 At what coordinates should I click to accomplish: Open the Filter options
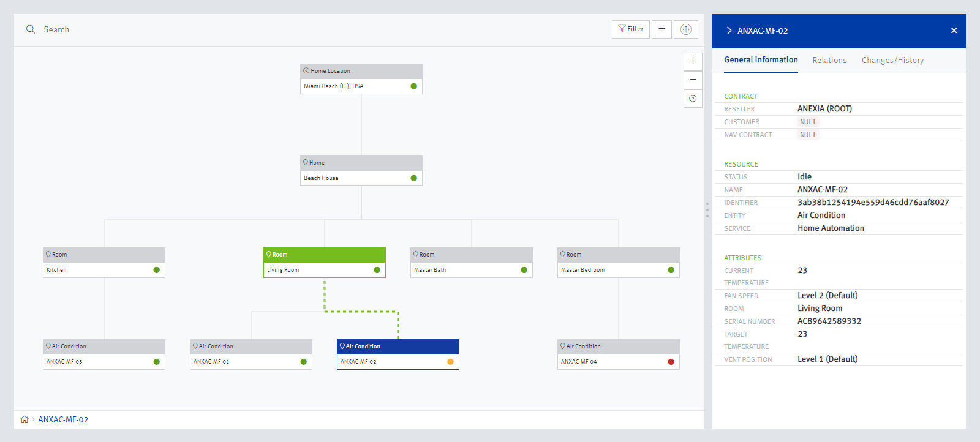click(x=631, y=29)
